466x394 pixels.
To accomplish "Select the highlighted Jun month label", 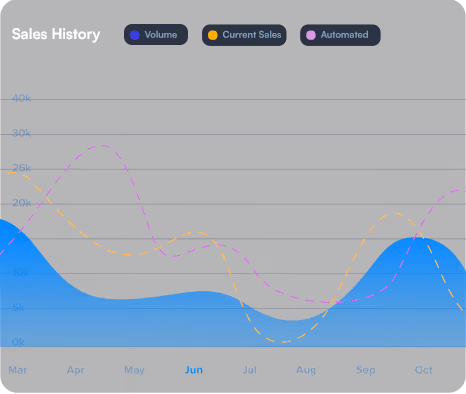I will (194, 370).
